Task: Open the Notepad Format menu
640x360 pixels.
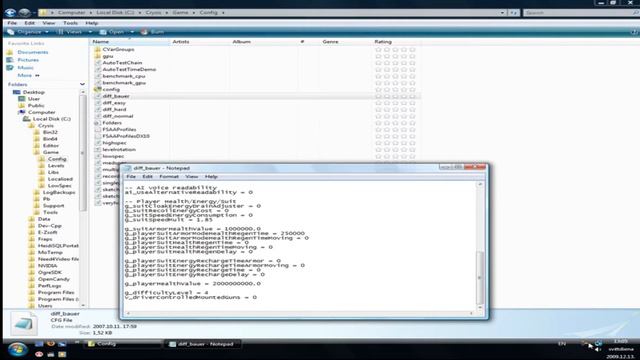Action: pyautogui.click(x=169, y=177)
